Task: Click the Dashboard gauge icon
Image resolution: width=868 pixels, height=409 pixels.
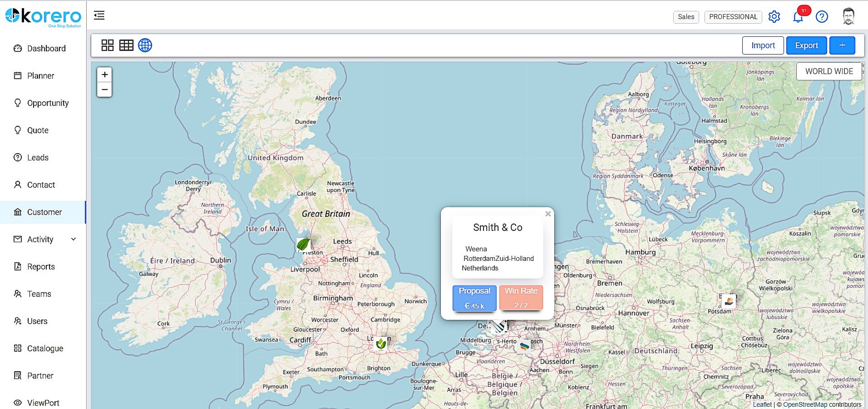Action: point(18,48)
